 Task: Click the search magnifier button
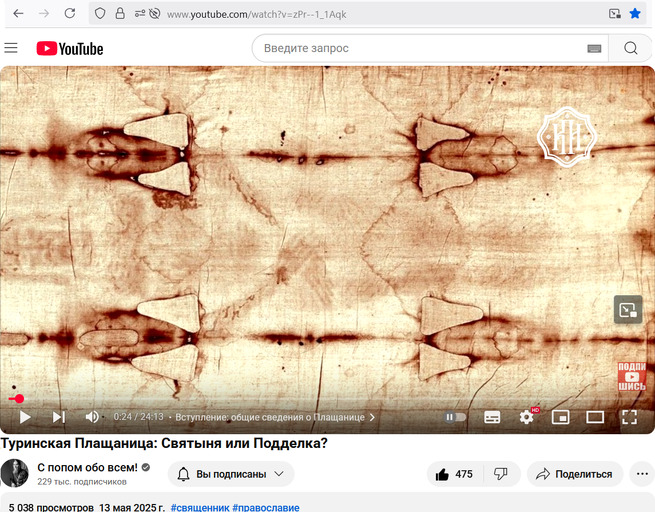tap(631, 48)
